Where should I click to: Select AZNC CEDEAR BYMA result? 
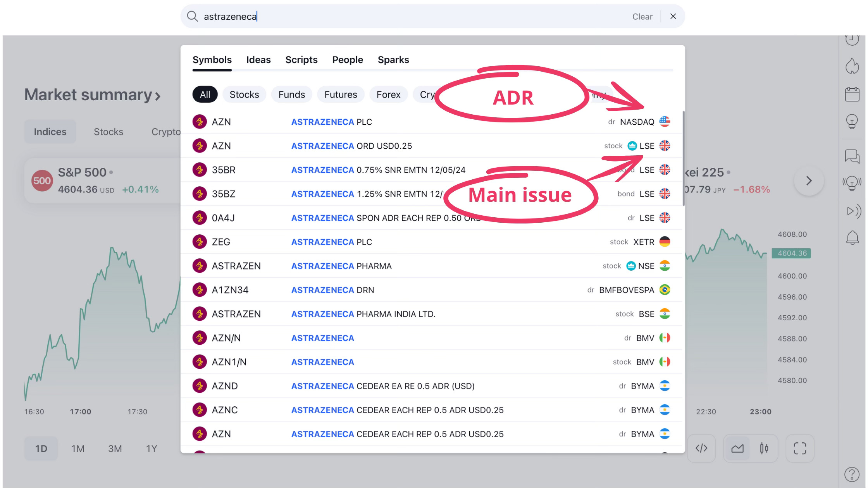click(431, 410)
